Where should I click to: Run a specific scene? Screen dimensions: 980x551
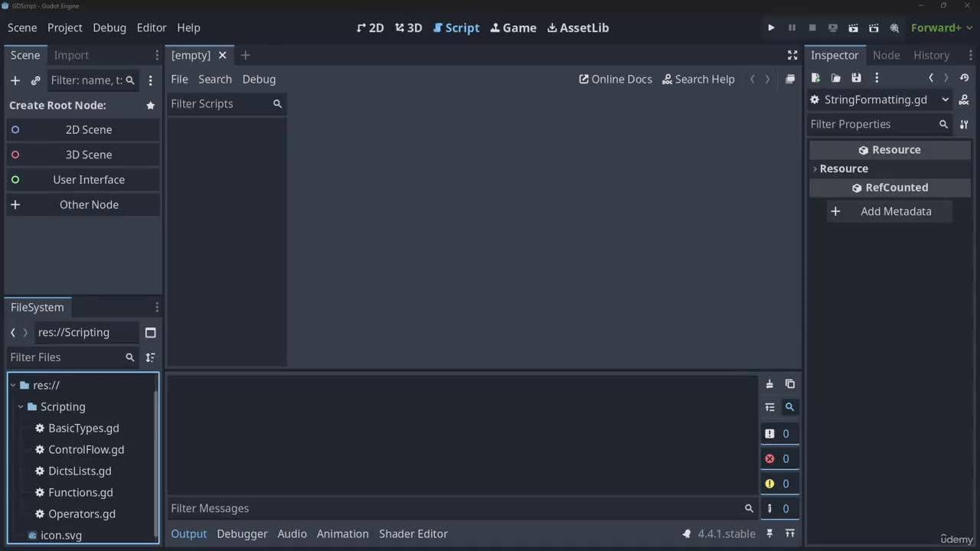[874, 28]
